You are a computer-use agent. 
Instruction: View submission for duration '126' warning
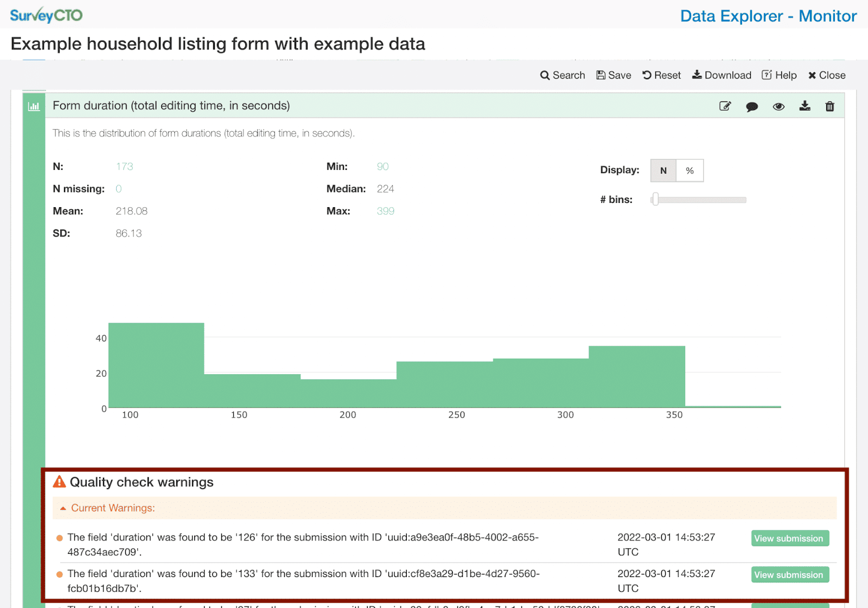tap(790, 538)
